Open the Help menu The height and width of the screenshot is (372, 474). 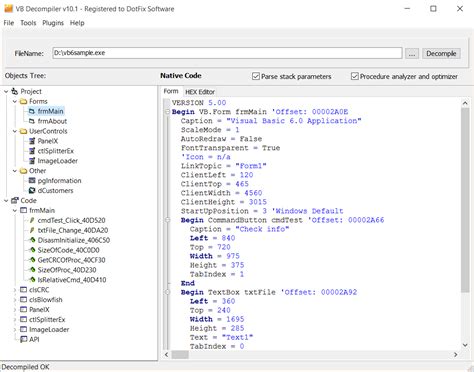coord(77,23)
